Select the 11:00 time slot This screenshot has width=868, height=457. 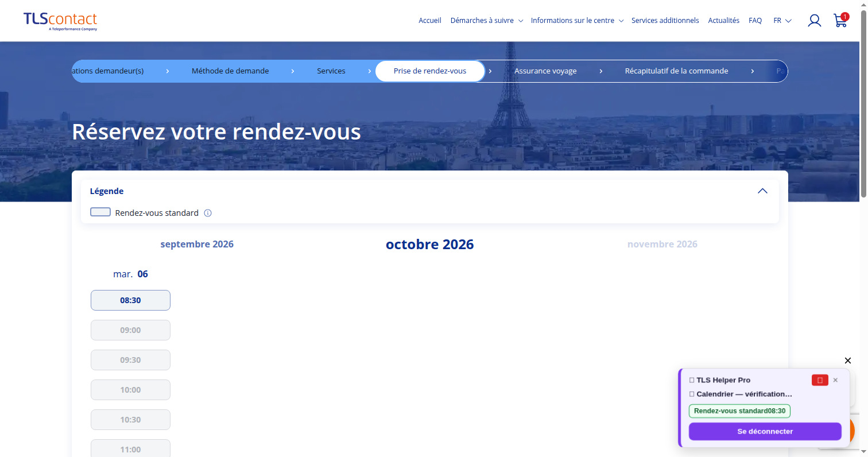(x=130, y=448)
